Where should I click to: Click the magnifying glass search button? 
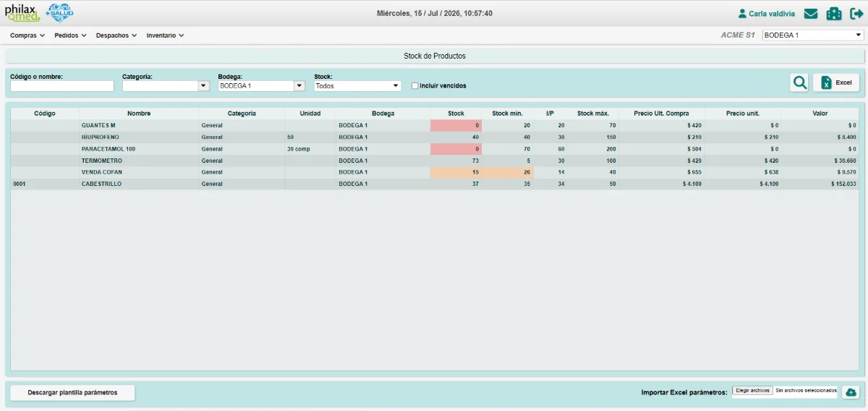coord(799,82)
